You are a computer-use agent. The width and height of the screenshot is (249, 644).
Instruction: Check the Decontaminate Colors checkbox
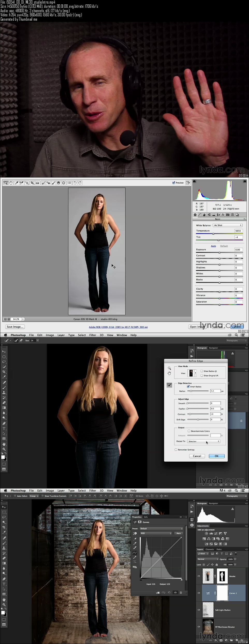tap(189, 431)
